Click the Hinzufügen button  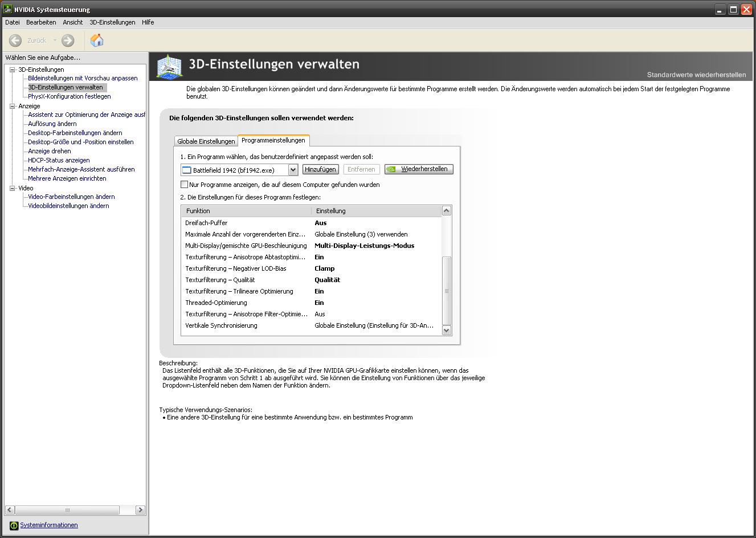tap(321, 169)
